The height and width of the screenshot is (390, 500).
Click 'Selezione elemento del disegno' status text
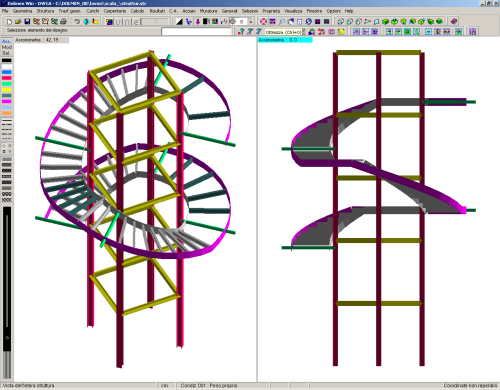click(x=37, y=30)
